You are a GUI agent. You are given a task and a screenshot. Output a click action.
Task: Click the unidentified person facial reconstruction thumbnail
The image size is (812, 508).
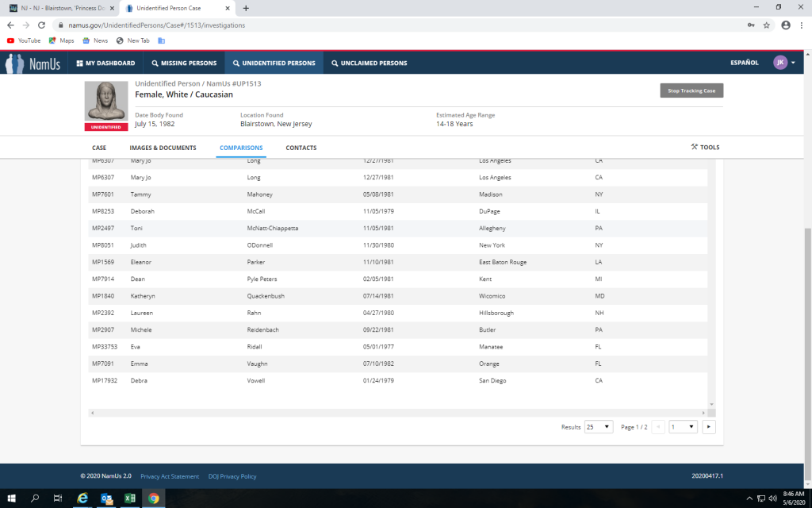[x=105, y=102]
